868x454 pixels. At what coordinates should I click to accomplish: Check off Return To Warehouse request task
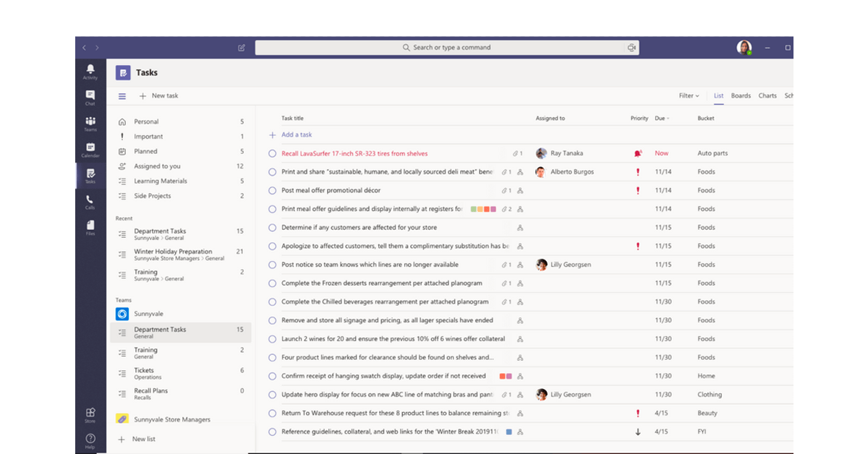272,414
